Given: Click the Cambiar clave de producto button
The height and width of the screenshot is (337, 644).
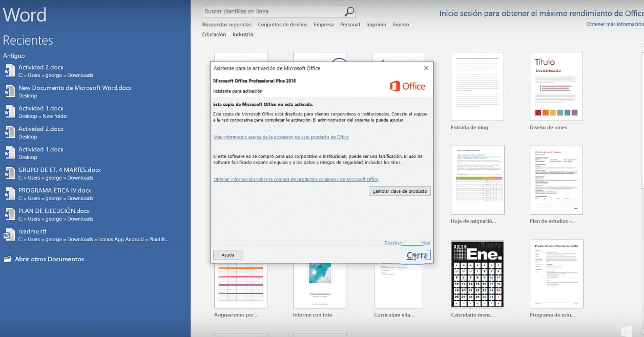Looking at the screenshot, I should [399, 191].
